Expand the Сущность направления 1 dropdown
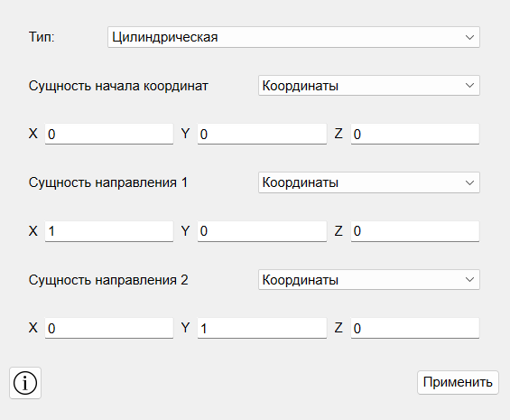Viewport: 510px width, 420px height. coord(369,182)
